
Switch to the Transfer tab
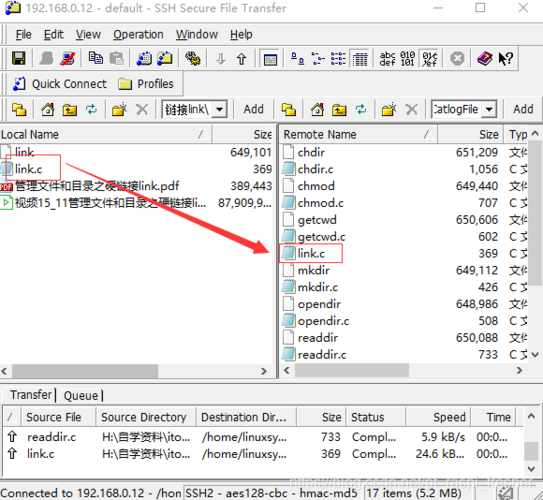click(30, 395)
